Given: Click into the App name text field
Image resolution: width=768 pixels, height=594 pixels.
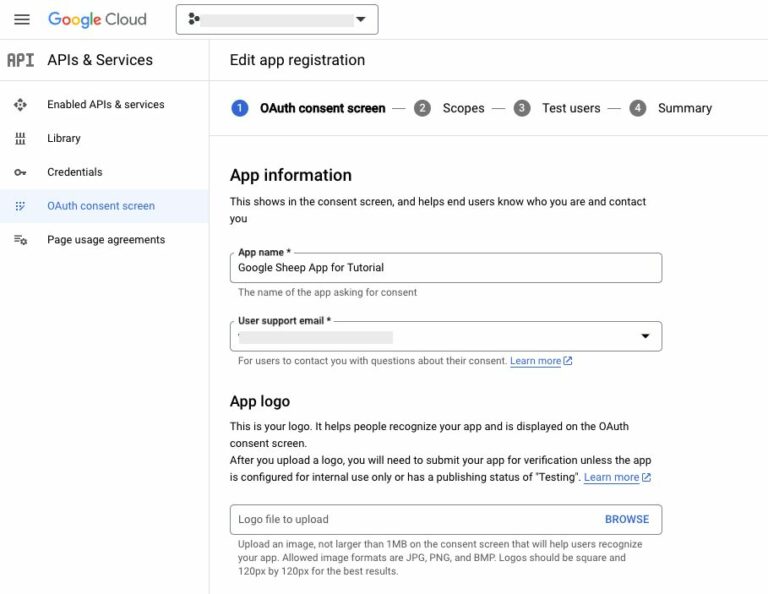Looking at the screenshot, I should [x=446, y=268].
